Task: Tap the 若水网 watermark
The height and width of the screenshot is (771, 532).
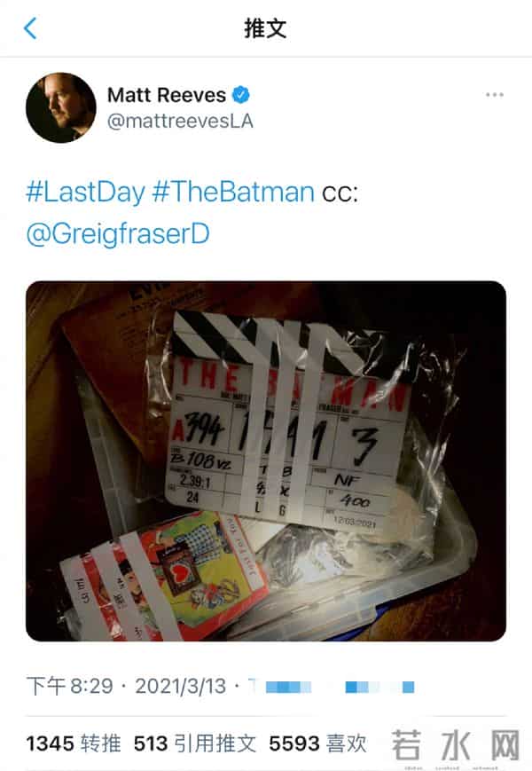Action: 456,745
